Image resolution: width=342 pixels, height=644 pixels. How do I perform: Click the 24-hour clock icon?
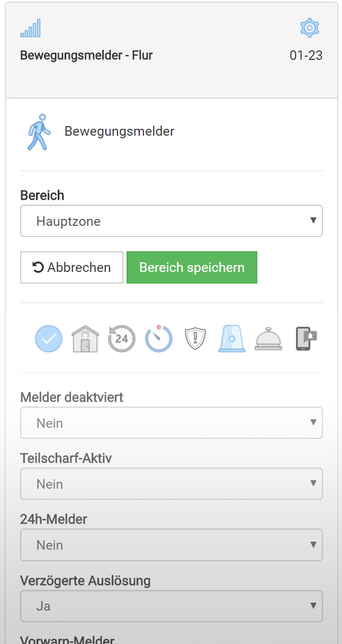121,338
